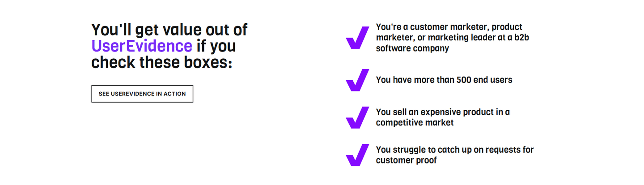Select the text 'You sell an expensive product in a'
Screen dimensions: 644x185
443,112
